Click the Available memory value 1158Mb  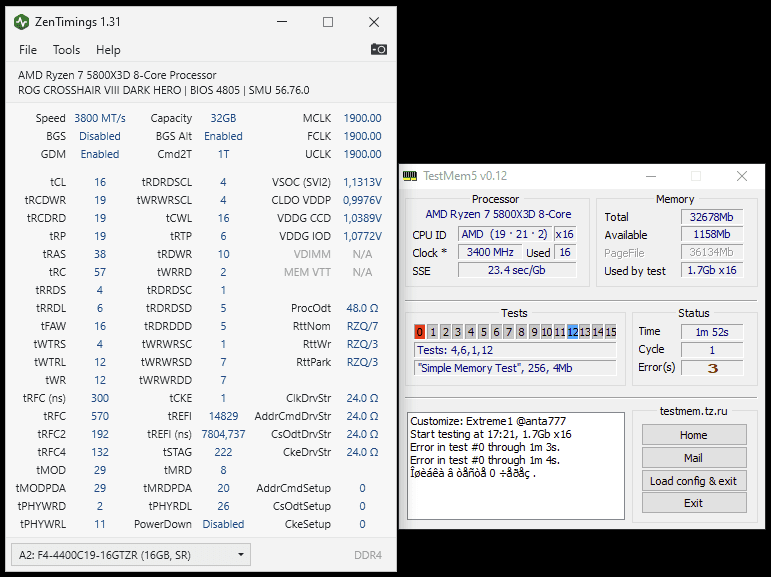coord(712,235)
